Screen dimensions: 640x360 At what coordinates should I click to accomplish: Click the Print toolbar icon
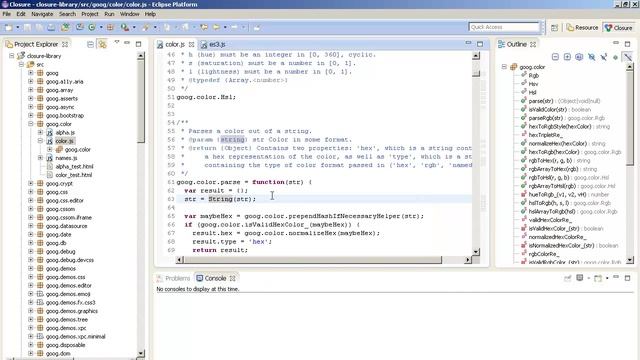(51, 27)
